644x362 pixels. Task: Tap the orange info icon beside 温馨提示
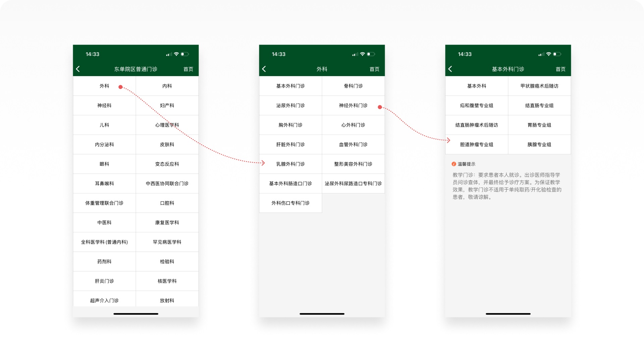coord(454,164)
